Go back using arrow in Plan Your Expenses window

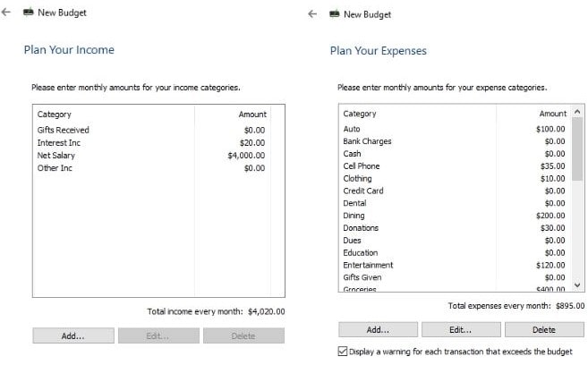click(312, 14)
